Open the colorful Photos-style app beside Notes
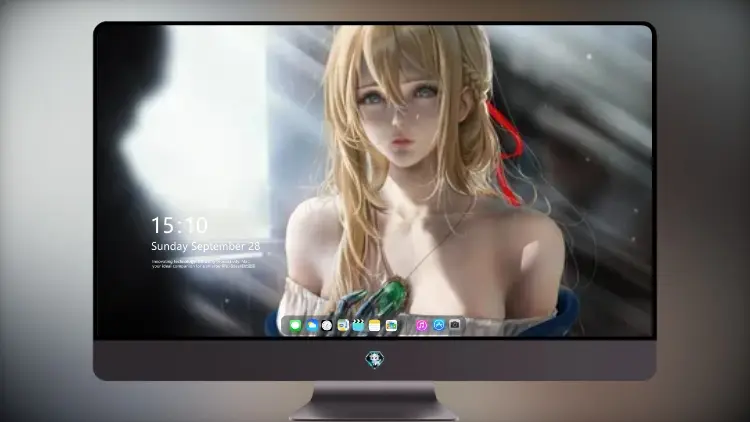Viewport: 750px width, 422px height. [391, 326]
